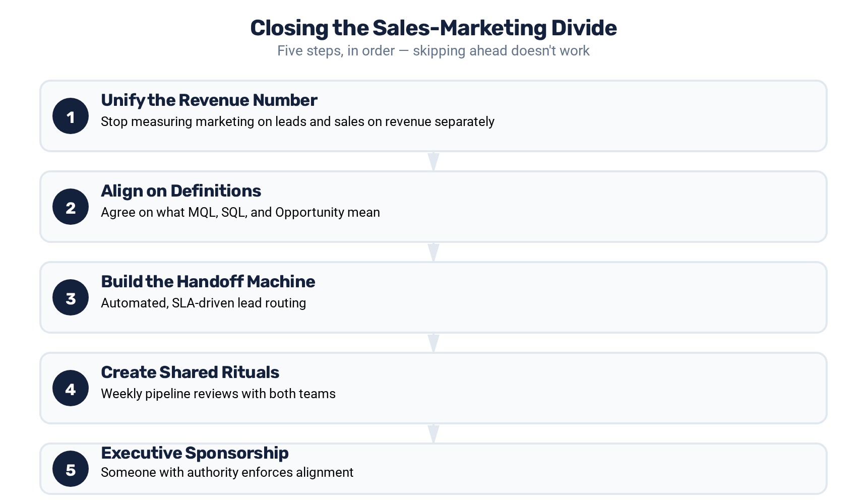This screenshot has width=867, height=504.
Task: Select the "Align on Definitions" heading
Action: click(181, 191)
